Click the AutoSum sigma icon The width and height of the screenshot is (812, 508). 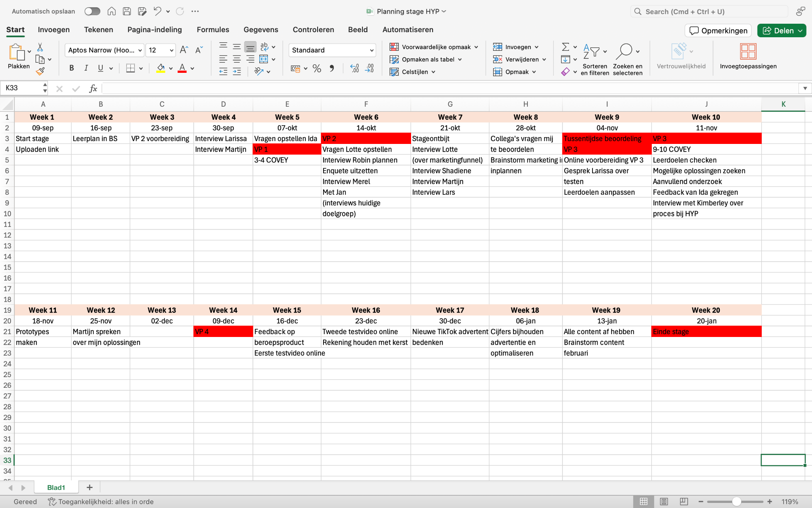[x=565, y=47]
